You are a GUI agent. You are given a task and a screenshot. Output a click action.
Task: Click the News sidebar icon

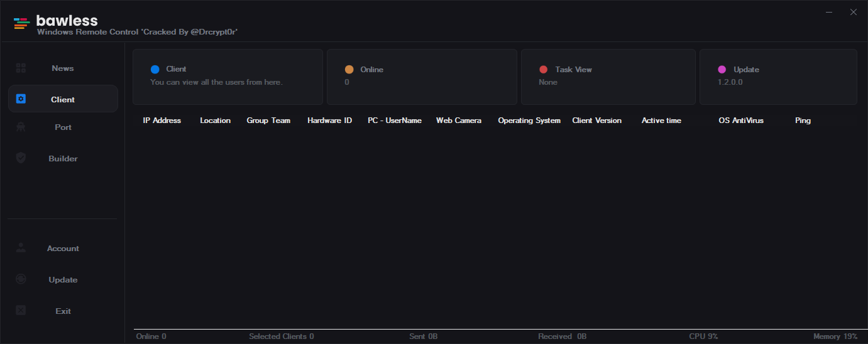point(21,68)
